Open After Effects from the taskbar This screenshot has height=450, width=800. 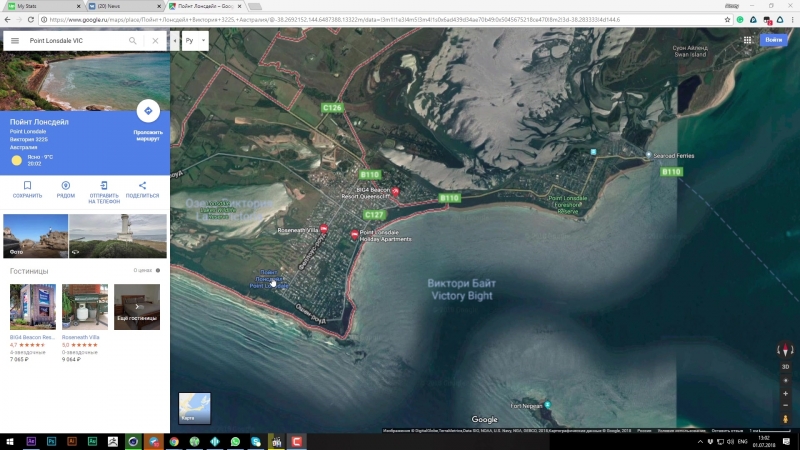click(31, 441)
